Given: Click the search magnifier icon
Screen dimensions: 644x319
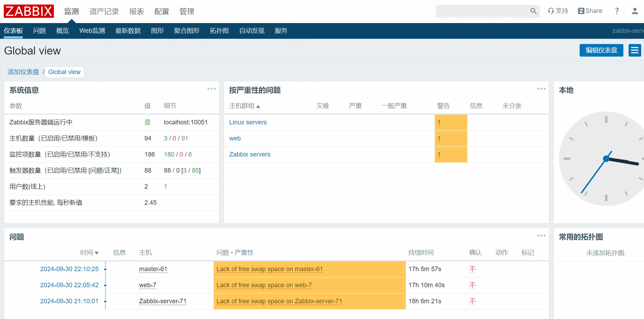Looking at the screenshot, I should pos(533,11).
